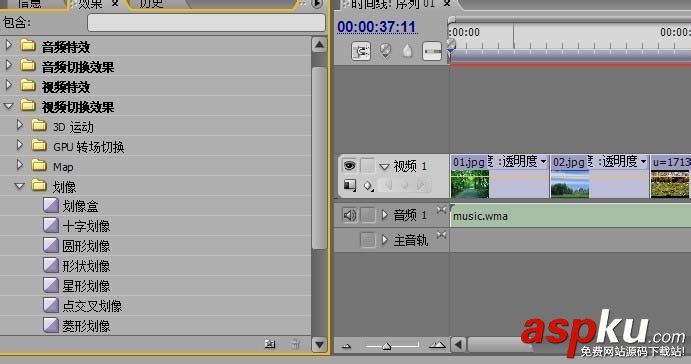
Task: Click new custom bin icon
Action: [270, 344]
